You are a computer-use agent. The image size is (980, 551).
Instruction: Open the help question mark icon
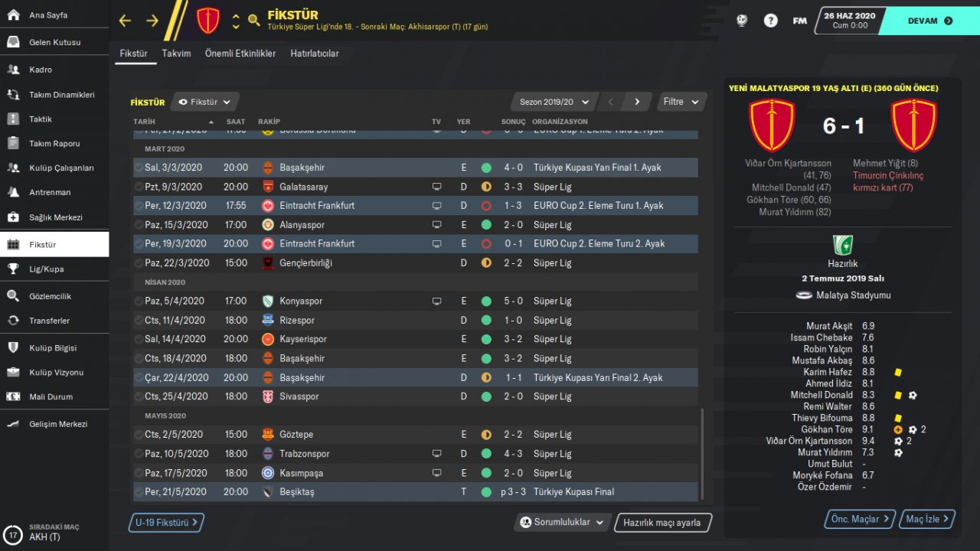point(771,21)
